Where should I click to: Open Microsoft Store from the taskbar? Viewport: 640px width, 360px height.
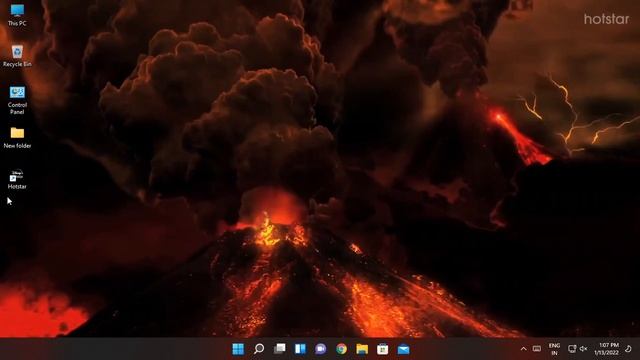click(x=382, y=349)
